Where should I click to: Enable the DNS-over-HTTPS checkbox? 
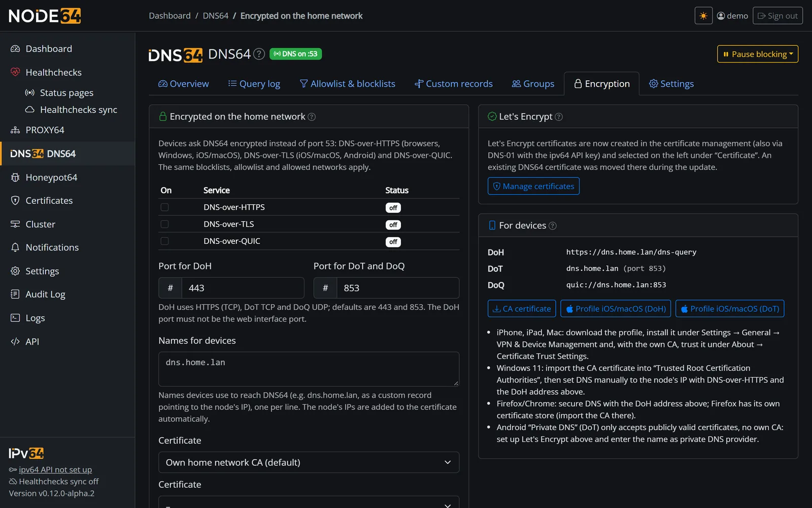click(x=164, y=207)
